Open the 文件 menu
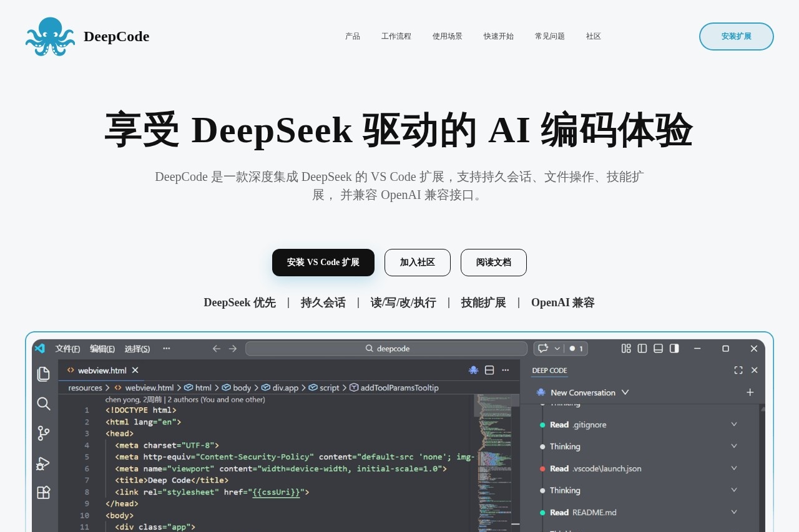799x532 pixels. point(67,349)
